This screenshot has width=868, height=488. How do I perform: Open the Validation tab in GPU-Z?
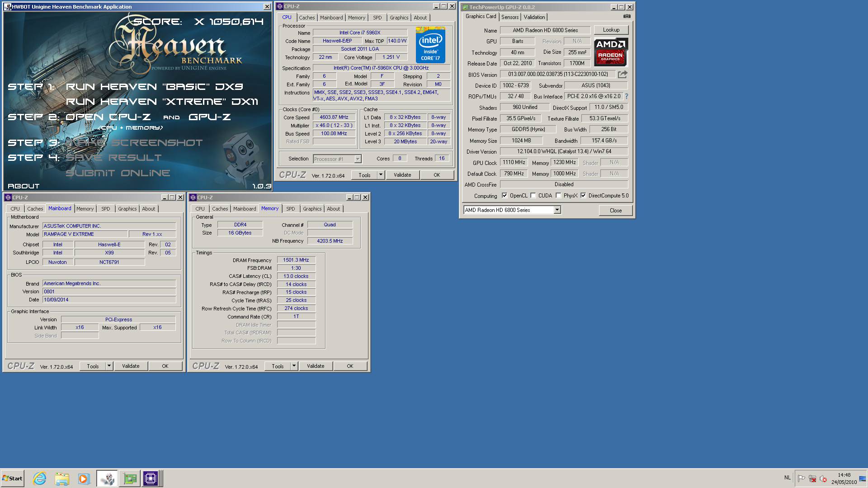(534, 17)
